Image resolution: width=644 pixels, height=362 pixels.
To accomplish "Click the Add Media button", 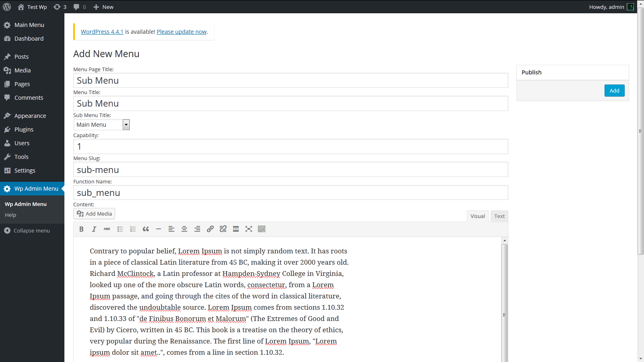I will [x=94, y=214].
